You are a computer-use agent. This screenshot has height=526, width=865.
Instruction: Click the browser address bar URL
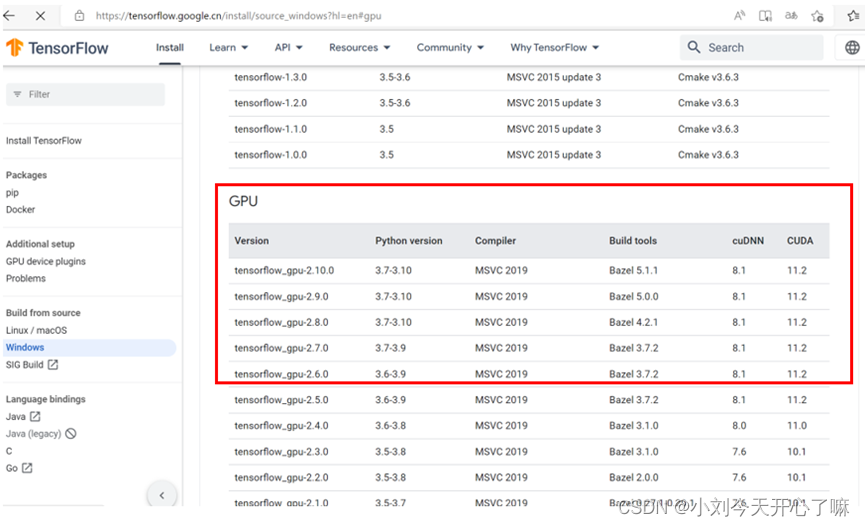tap(238, 16)
